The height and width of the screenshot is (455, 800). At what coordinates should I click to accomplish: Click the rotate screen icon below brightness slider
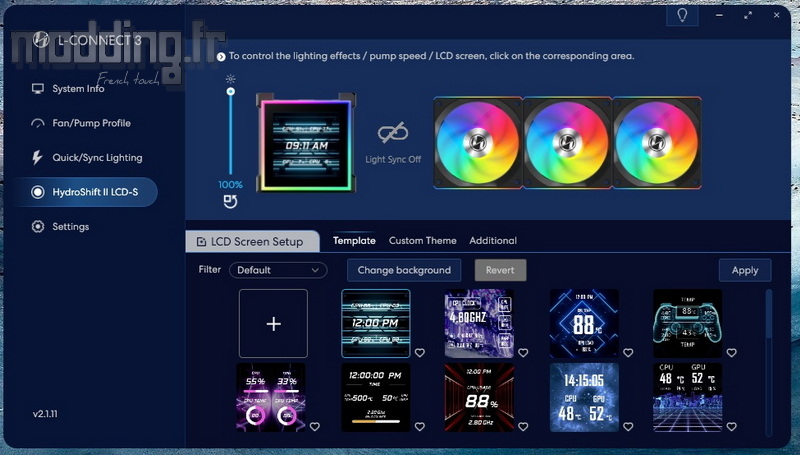click(x=231, y=203)
